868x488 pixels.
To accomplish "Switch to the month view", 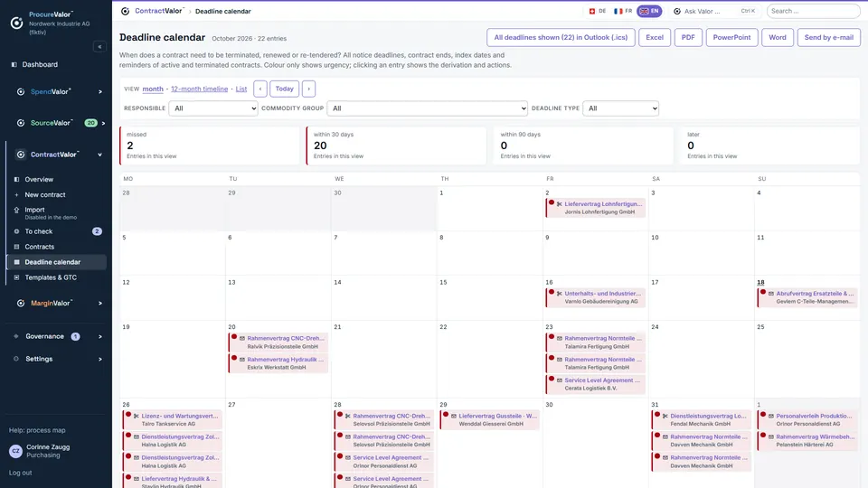I will click(x=153, y=89).
